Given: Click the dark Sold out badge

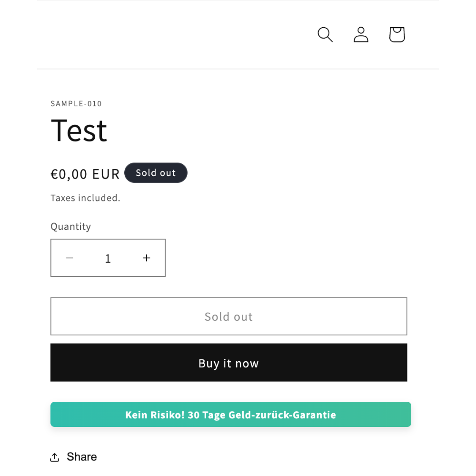Looking at the screenshot, I should point(156,173).
